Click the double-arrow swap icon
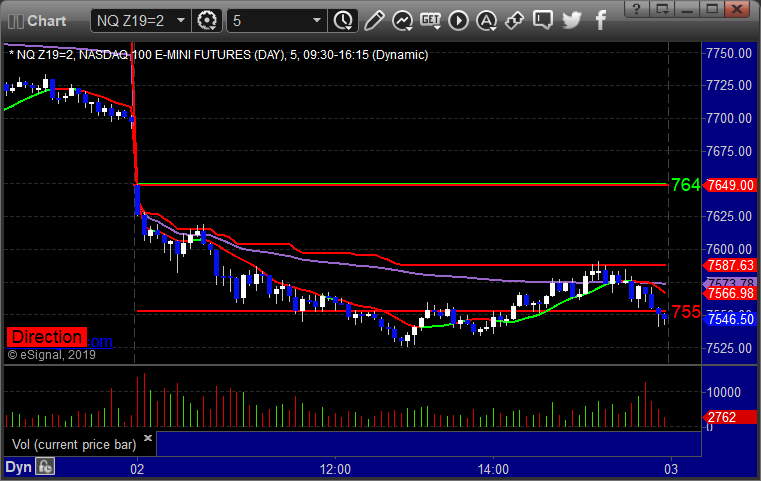This screenshot has height=481, width=761. click(x=514, y=21)
